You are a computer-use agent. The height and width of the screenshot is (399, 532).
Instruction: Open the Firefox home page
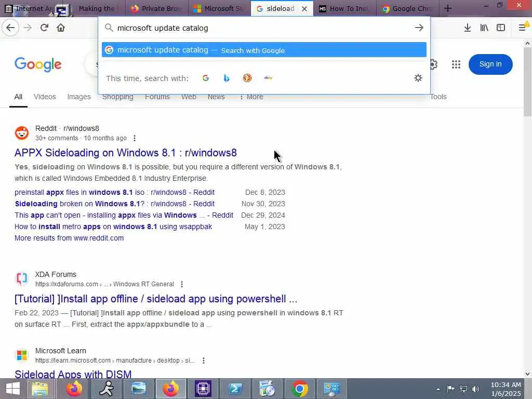tap(61, 28)
